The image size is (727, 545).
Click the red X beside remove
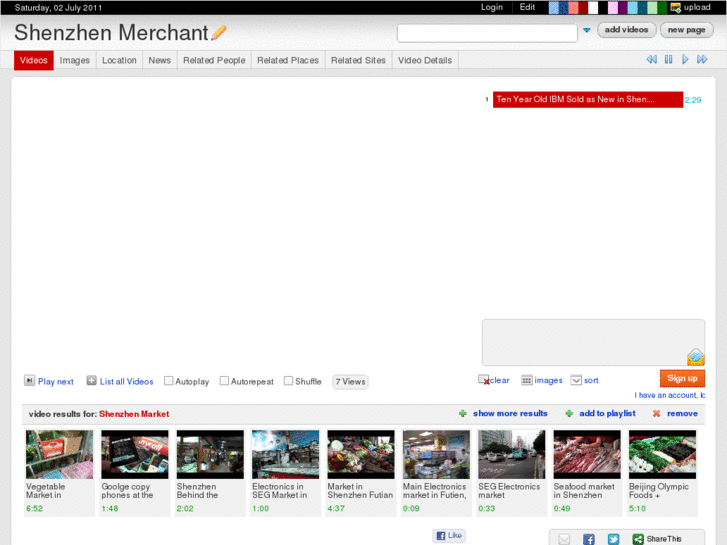tap(657, 413)
